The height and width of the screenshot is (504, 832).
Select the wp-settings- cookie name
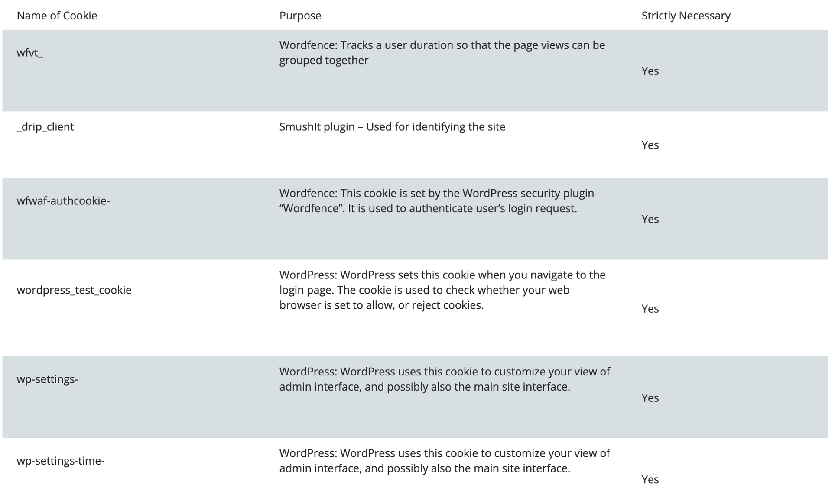47,379
